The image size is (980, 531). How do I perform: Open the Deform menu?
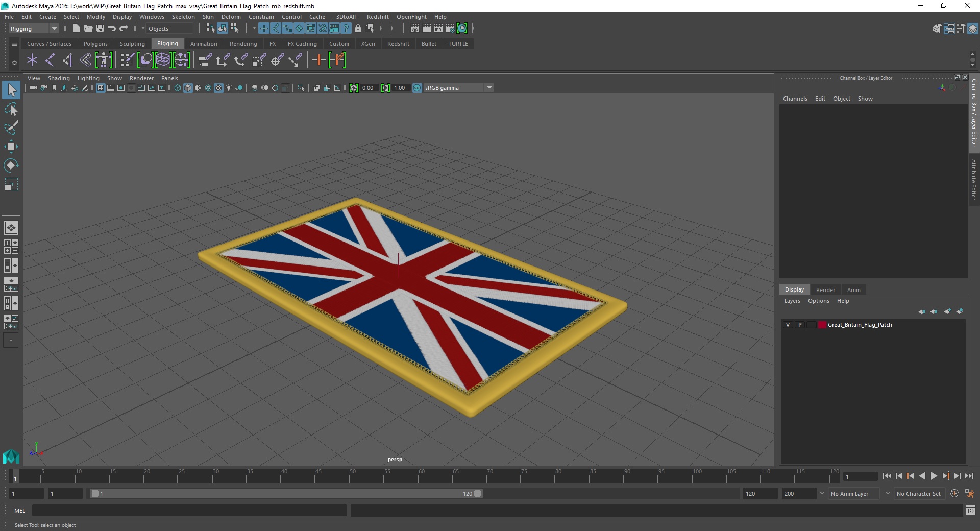pyautogui.click(x=231, y=17)
